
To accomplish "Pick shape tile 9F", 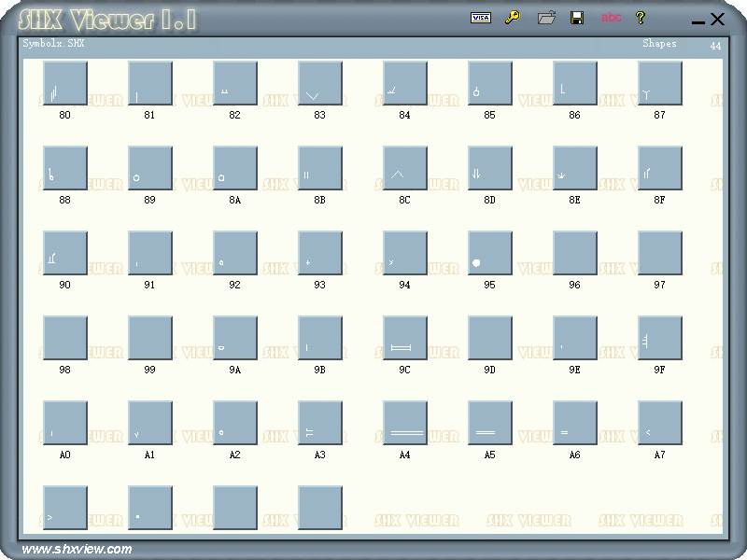I will coord(660,339).
